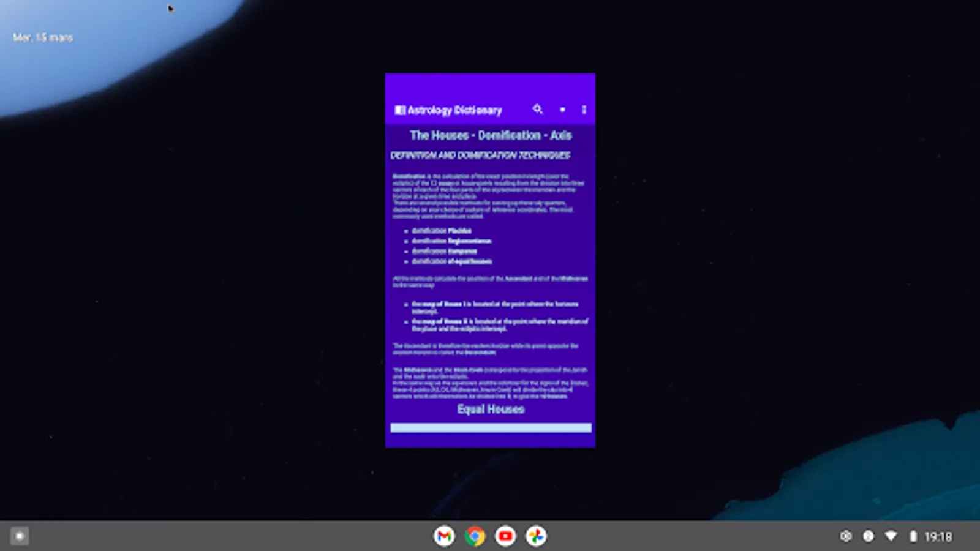
Task: Open the ChromeOS launcher button
Action: [20, 536]
